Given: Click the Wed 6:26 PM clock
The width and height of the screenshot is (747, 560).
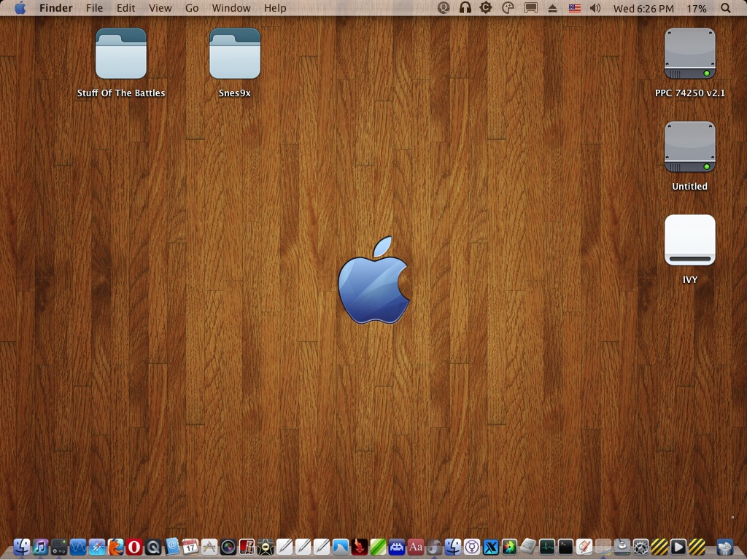Looking at the screenshot, I should click(x=643, y=9).
